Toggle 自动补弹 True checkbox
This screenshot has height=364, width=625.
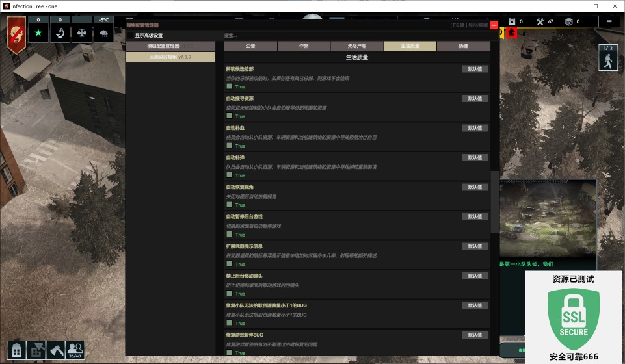pos(229,175)
